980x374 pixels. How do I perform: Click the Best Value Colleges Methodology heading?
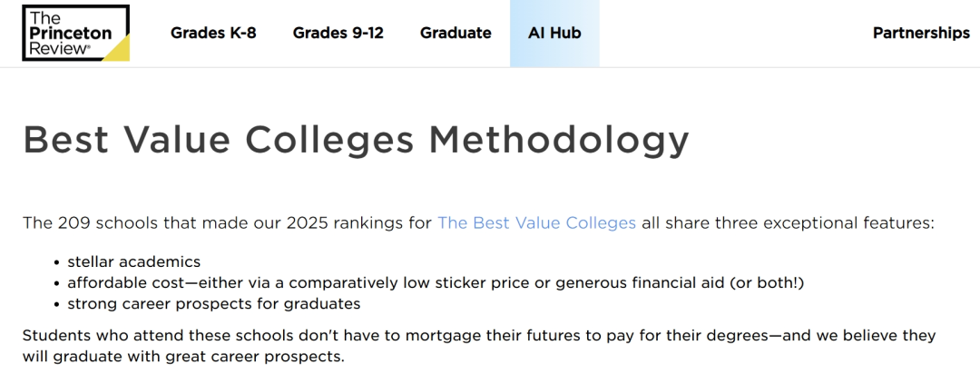[356, 140]
